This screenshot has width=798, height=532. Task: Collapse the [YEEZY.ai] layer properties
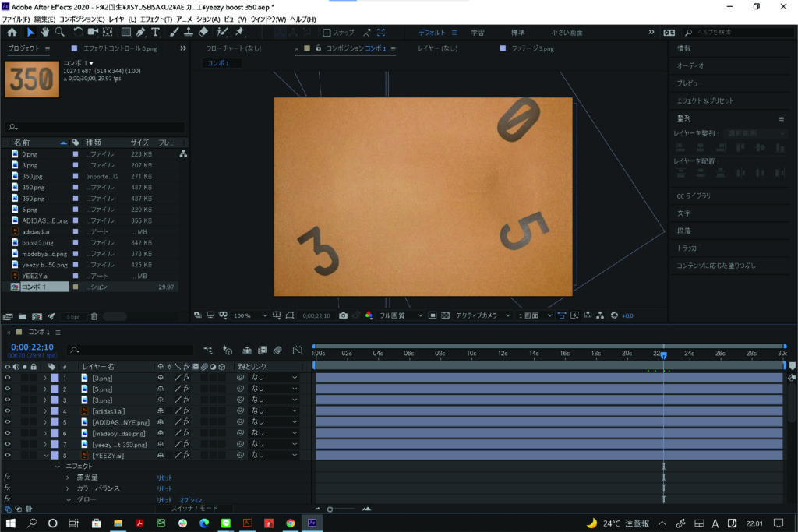tap(46, 455)
